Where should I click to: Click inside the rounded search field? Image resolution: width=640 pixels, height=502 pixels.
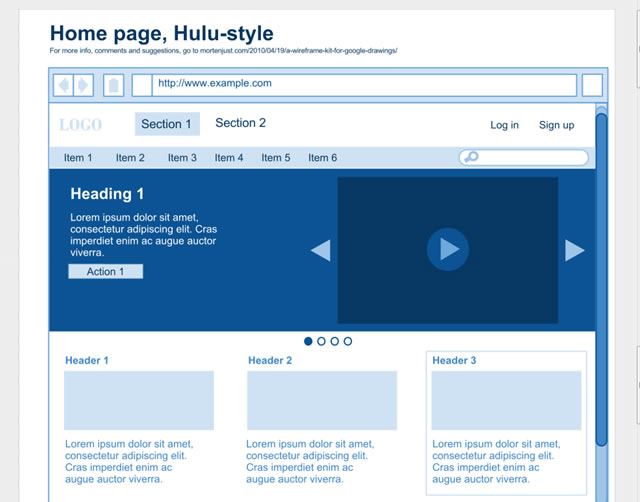[x=524, y=158]
